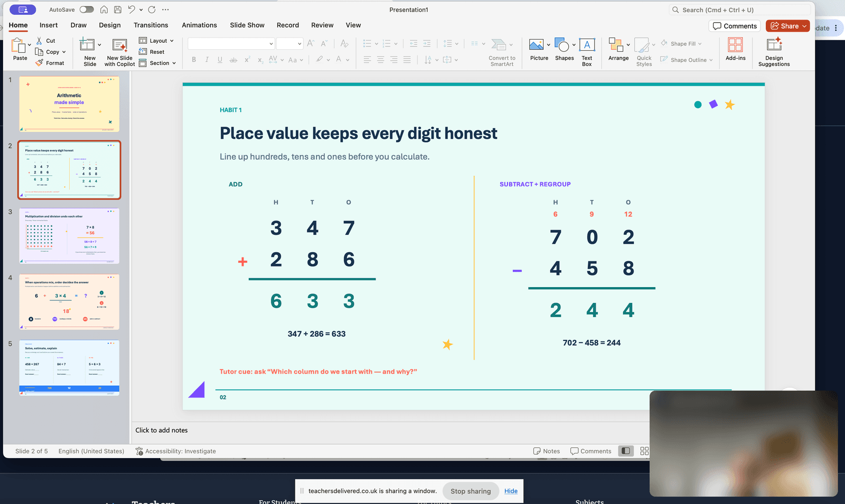
Task: Open the Animations tab
Action: coord(199,25)
